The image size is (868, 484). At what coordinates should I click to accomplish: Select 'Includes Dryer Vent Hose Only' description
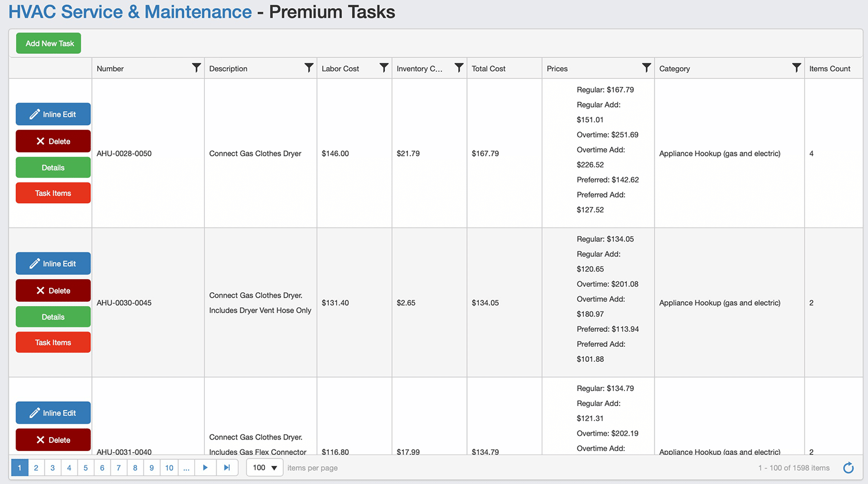click(260, 310)
